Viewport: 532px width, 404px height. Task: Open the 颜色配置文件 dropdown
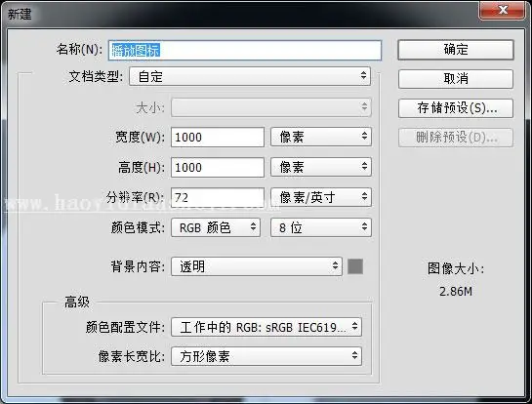pyautogui.click(x=266, y=327)
